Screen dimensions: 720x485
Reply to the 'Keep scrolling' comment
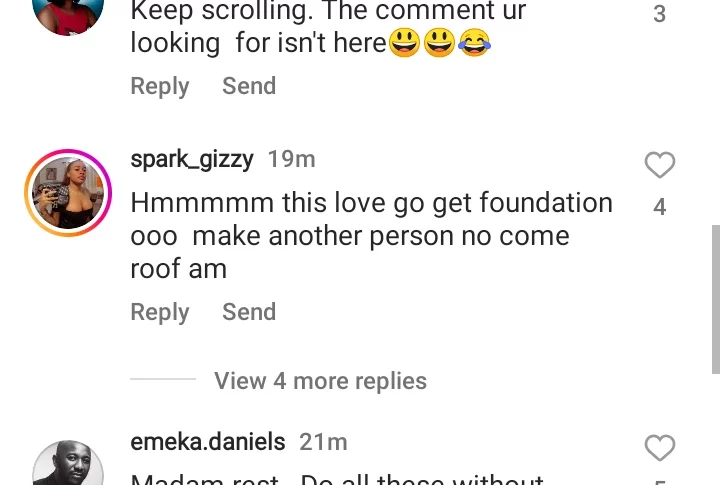pyautogui.click(x=160, y=86)
